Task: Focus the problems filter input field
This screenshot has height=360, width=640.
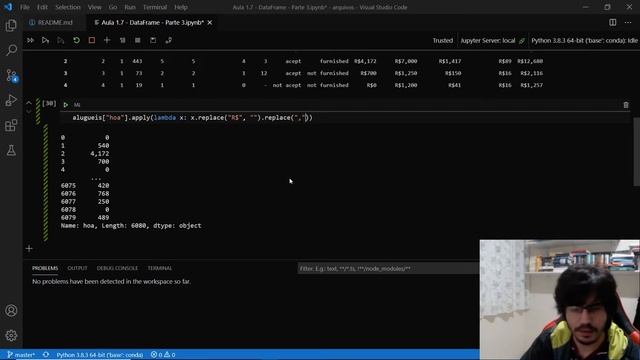Action: (x=388, y=269)
